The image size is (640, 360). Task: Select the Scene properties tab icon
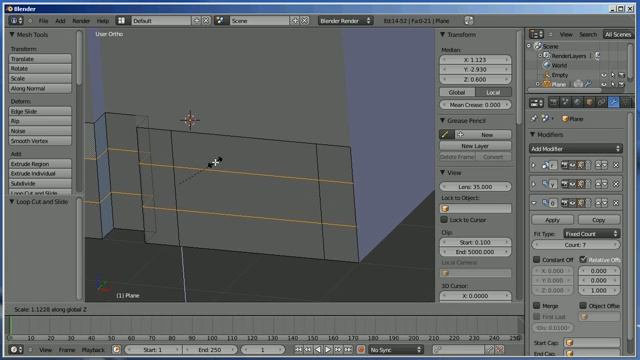point(565,102)
